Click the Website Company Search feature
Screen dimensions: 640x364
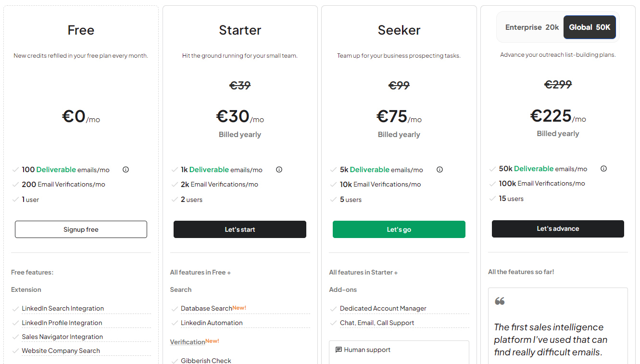61,351
